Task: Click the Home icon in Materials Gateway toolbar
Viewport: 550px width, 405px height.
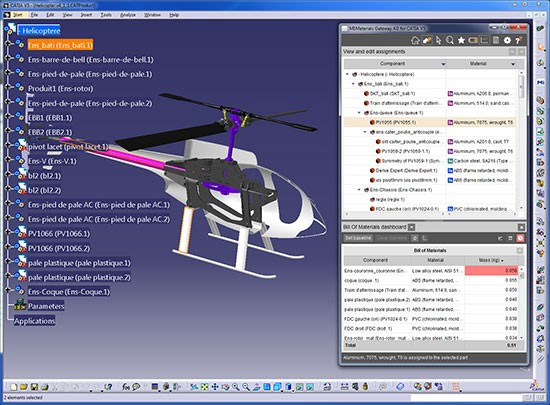Action: coord(415,40)
